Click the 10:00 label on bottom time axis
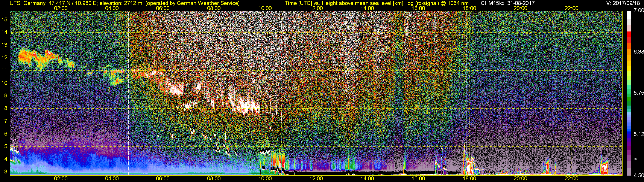 pyautogui.click(x=265, y=179)
